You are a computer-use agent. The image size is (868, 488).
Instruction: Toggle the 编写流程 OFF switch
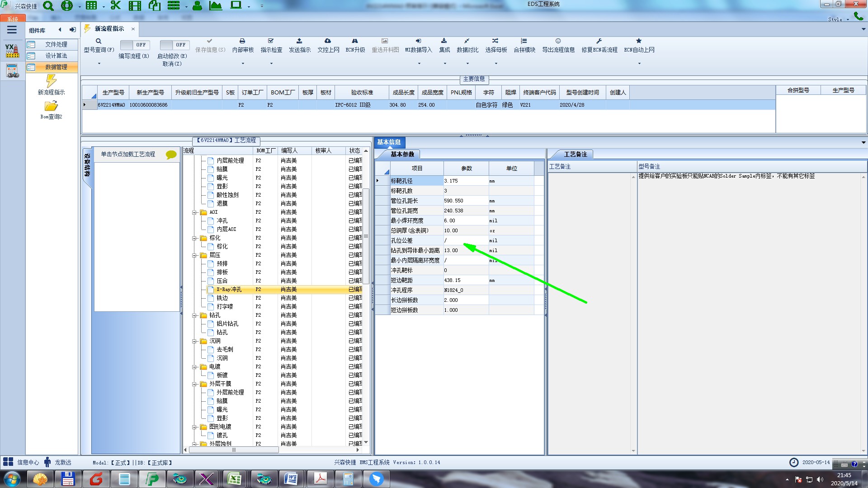pyautogui.click(x=134, y=45)
